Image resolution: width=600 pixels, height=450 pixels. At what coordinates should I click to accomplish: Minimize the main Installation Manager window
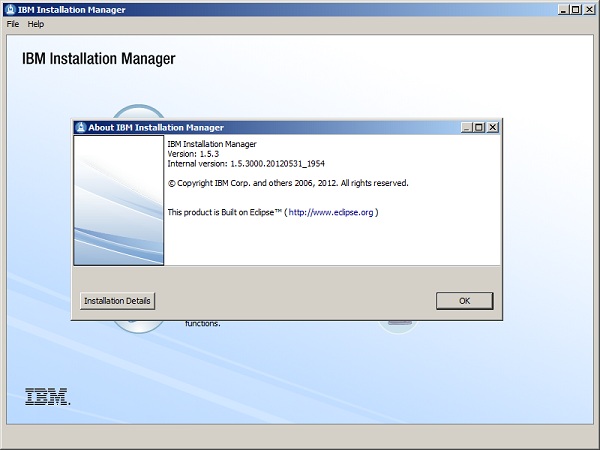(x=563, y=10)
